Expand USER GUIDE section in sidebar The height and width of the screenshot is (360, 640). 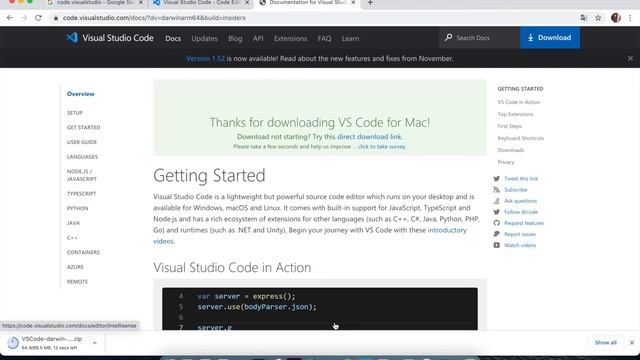point(82,142)
